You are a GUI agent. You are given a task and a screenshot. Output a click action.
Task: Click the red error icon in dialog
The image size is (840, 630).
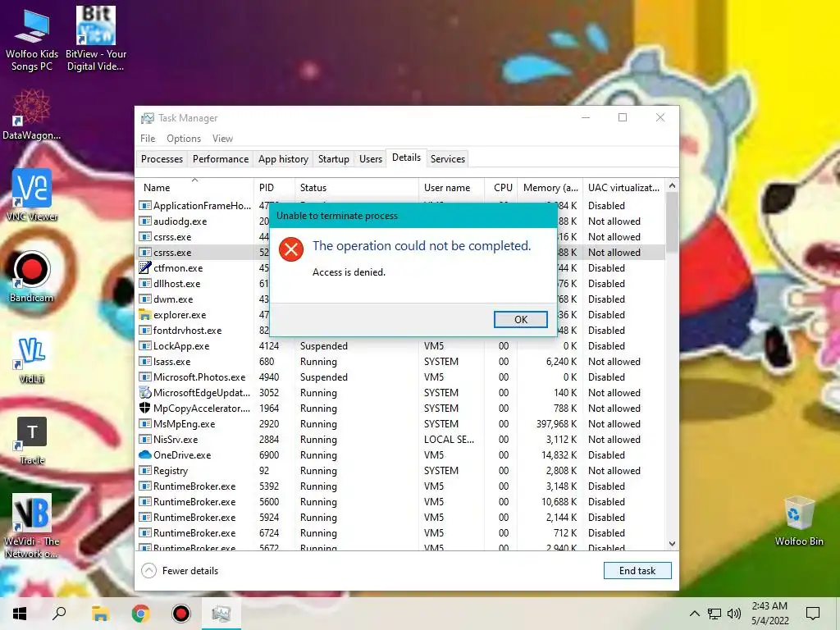291,249
